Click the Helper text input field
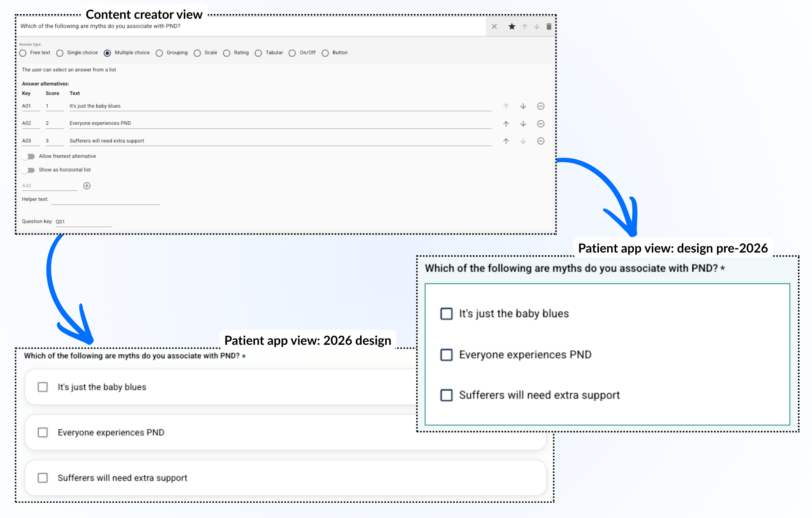Image resolution: width=812 pixels, height=518 pixels. pos(106,200)
